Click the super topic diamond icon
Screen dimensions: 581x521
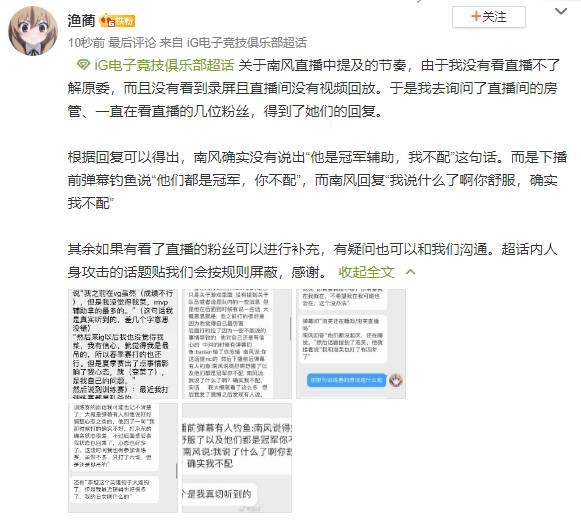[83, 65]
